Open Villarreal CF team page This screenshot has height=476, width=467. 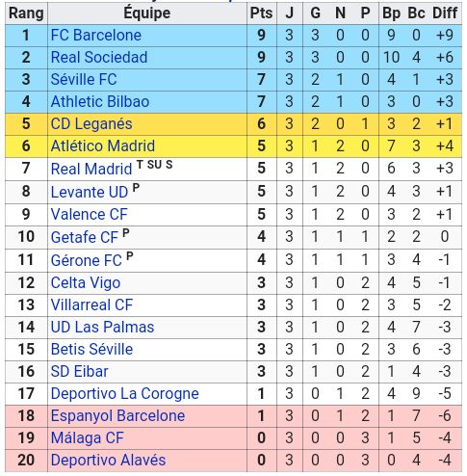click(91, 304)
